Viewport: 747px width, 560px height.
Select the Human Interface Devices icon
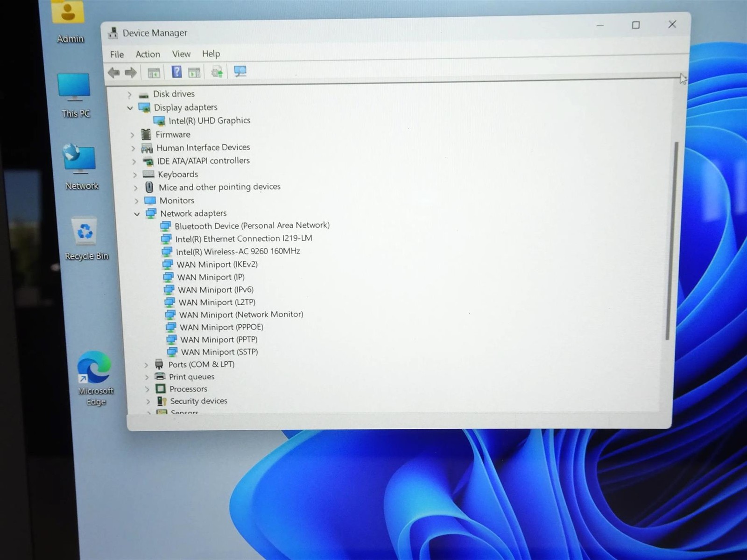tap(147, 148)
